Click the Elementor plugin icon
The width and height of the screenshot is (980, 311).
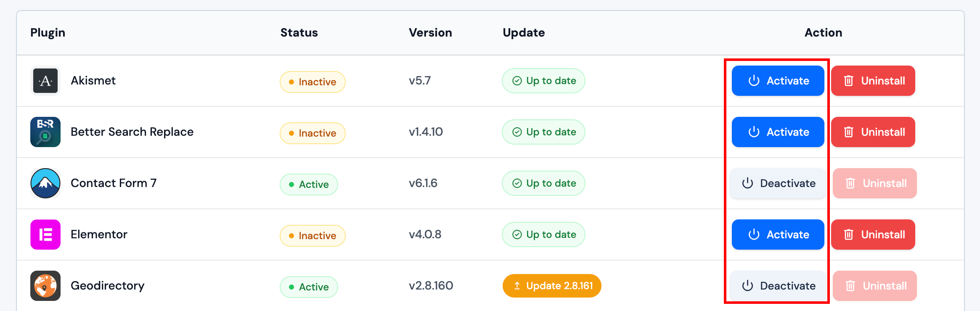[x=45, y=235]
